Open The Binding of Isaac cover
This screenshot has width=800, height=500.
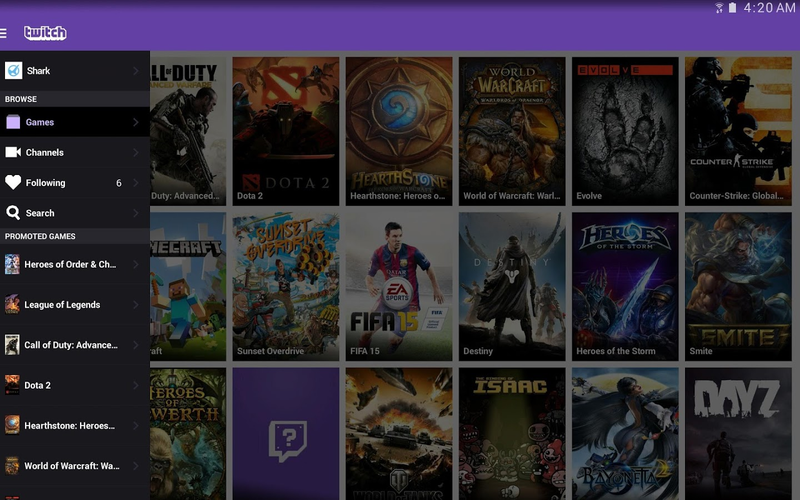click(512, 434)
